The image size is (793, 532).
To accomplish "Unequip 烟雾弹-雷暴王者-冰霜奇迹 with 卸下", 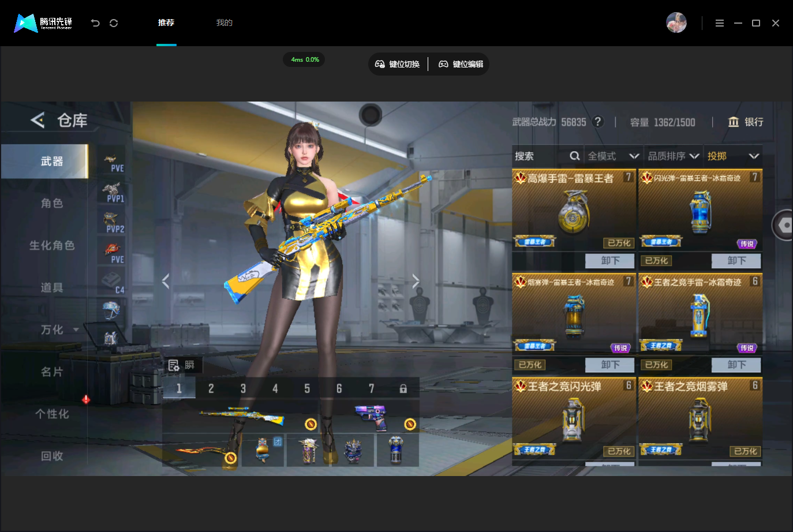I will coord(610,365).
